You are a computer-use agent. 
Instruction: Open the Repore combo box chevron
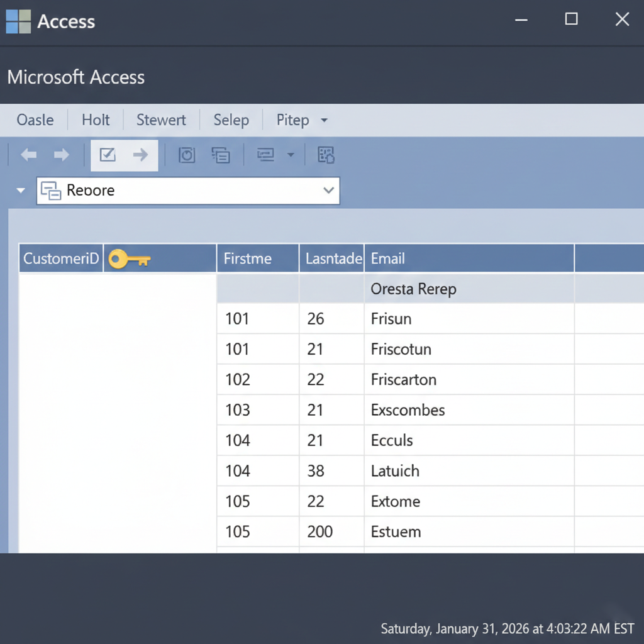(328, 191)
